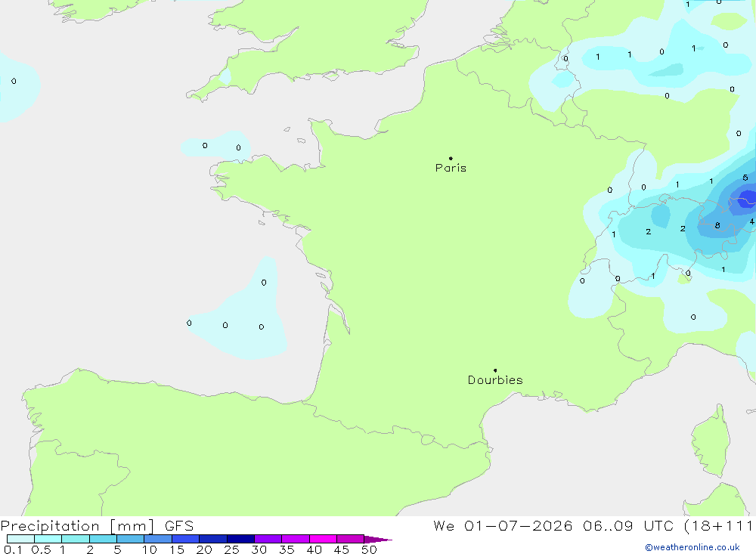Click the legend label "0.1"
Image resolution: width=756 pixels, height=554 pixels.
coord(12,549)
